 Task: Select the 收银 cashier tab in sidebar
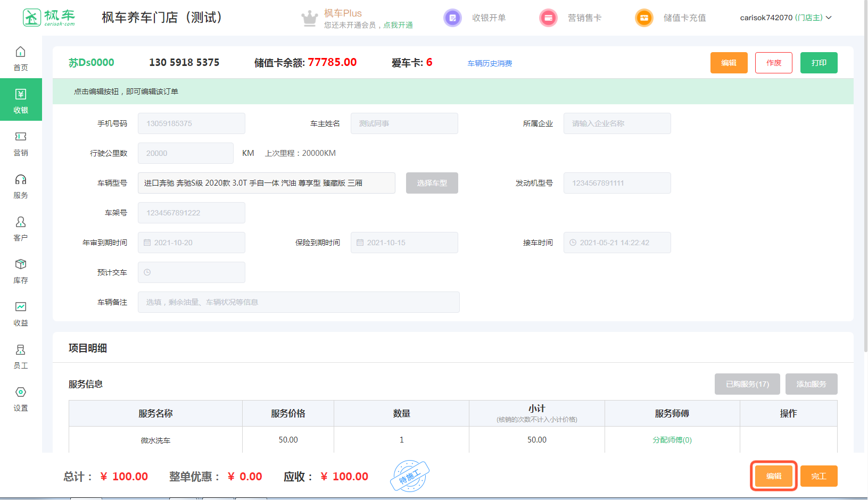21,100
